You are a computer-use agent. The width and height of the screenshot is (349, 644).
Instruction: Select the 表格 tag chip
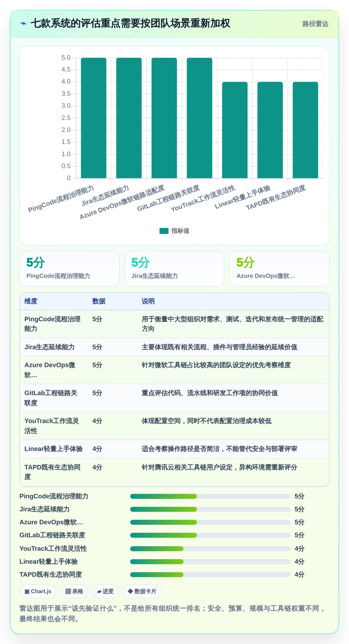(74, 591)
